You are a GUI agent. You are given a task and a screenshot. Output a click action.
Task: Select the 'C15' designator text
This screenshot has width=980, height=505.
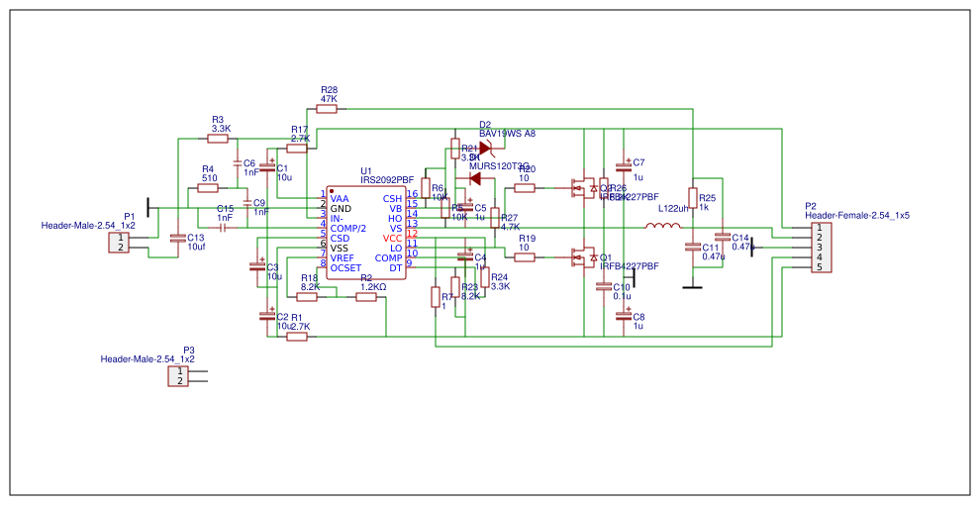[x=225, y=208]
